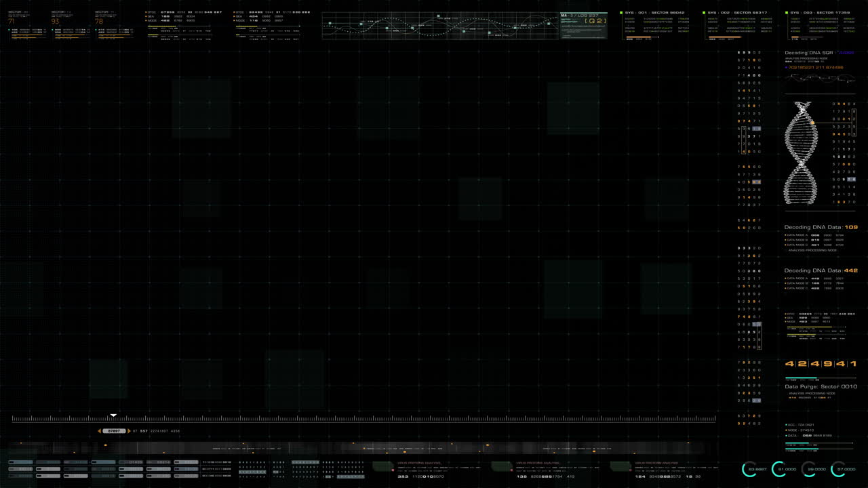
Task: Click the 424941 orange counter display
Action: [821, 364]
